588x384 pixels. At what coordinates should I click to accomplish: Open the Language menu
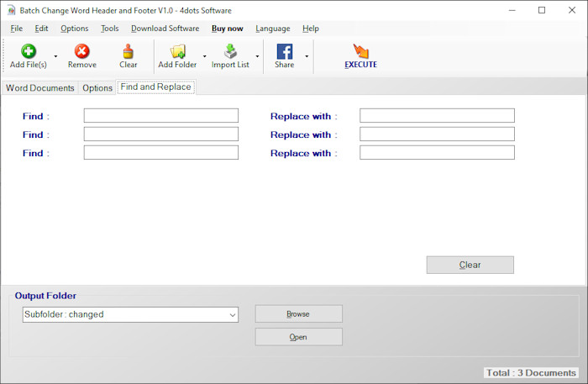coord(273,29)
